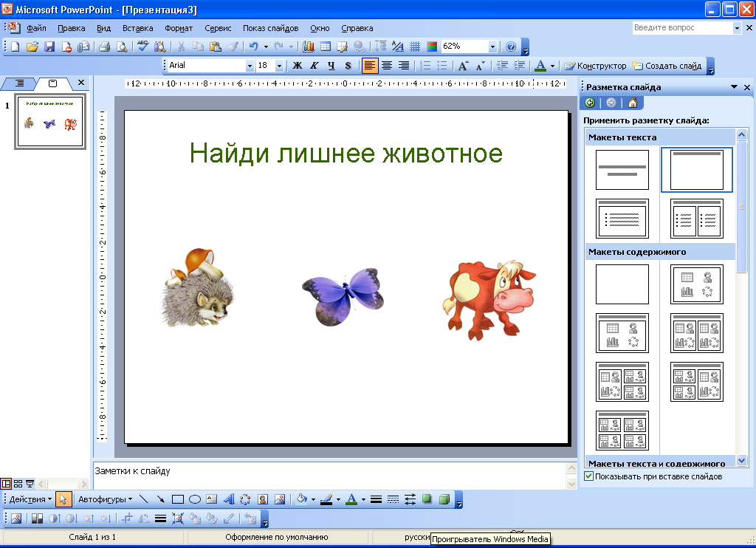Insert a chart using the chart icon
Screen dimensions: 756x548
point(309,47)
